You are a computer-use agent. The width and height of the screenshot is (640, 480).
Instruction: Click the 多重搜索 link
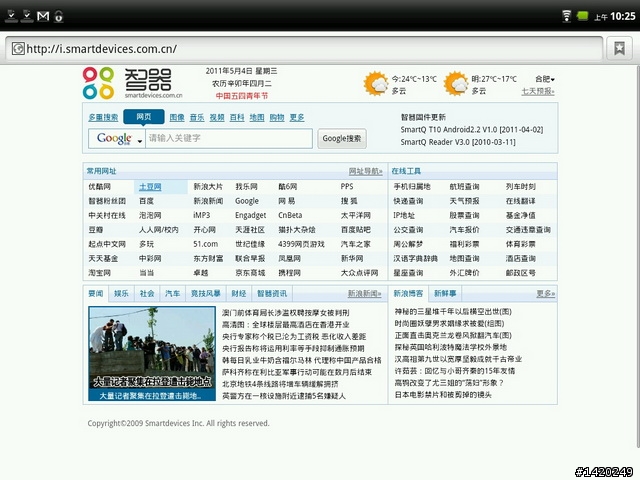pos(103,118)
